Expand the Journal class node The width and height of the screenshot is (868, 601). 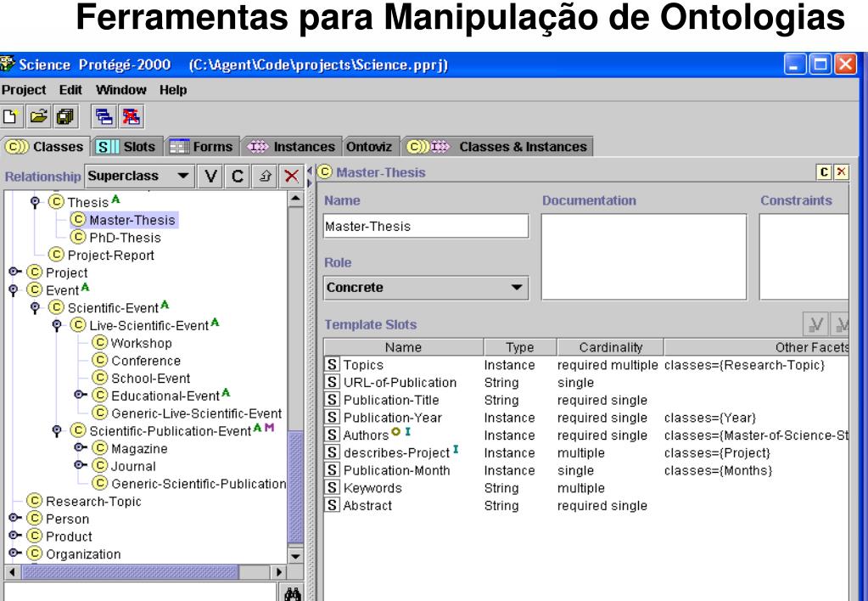(80, 465)
